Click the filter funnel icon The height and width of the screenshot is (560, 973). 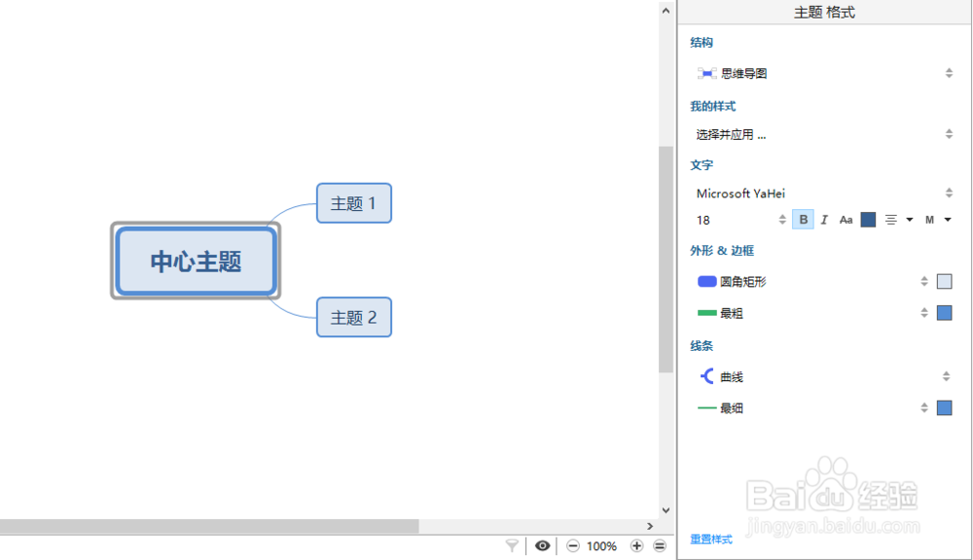point(512,545)
